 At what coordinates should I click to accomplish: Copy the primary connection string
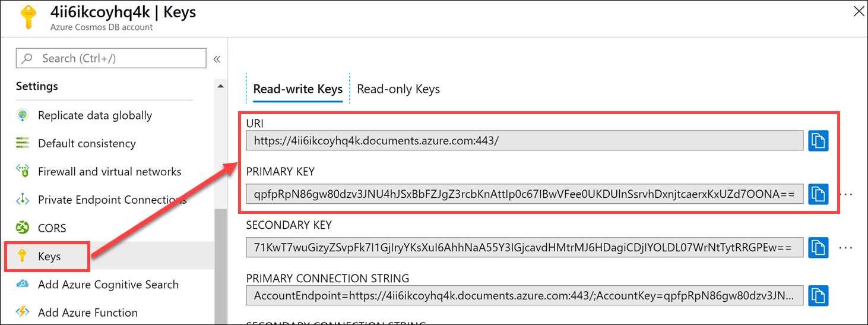pos(818,295)
